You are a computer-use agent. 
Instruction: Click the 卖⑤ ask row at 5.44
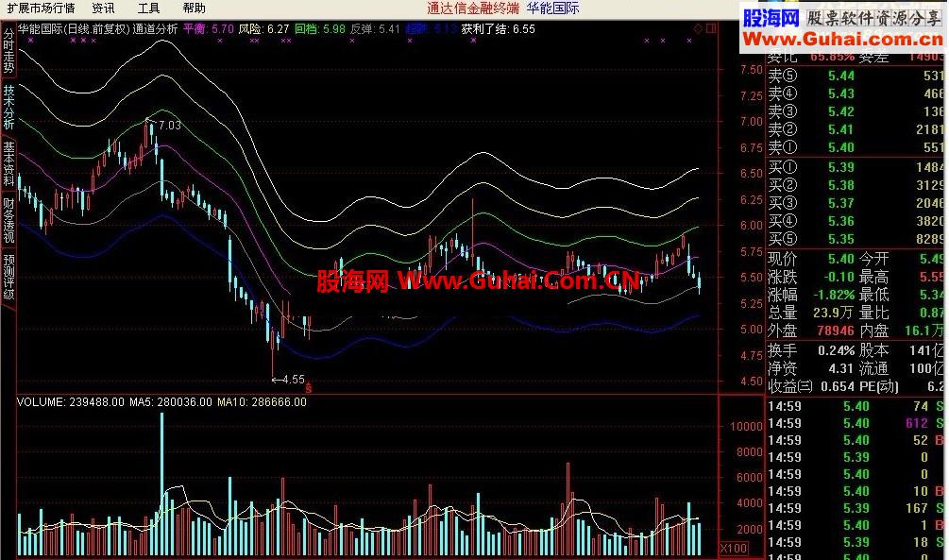click(856, 76)
